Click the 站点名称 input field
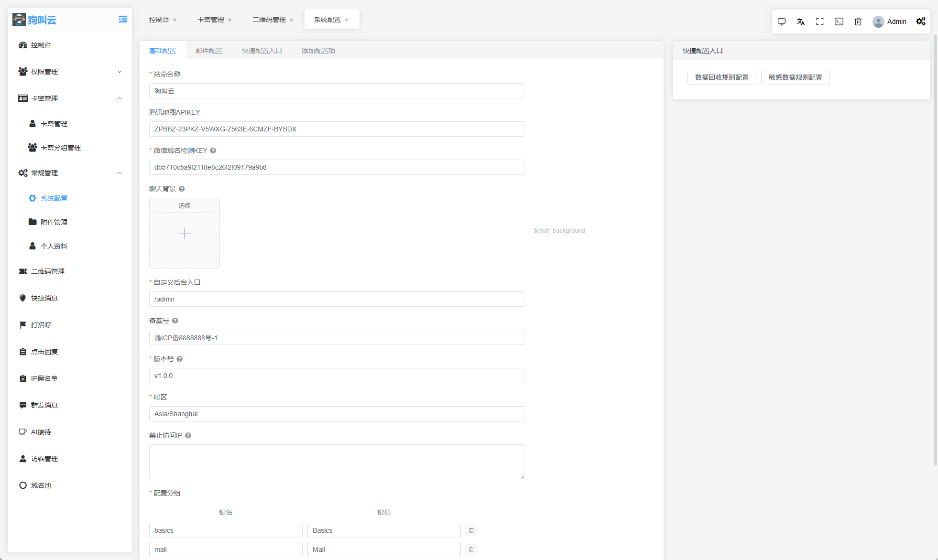The image size is (938, 560). tap(337, 91)
